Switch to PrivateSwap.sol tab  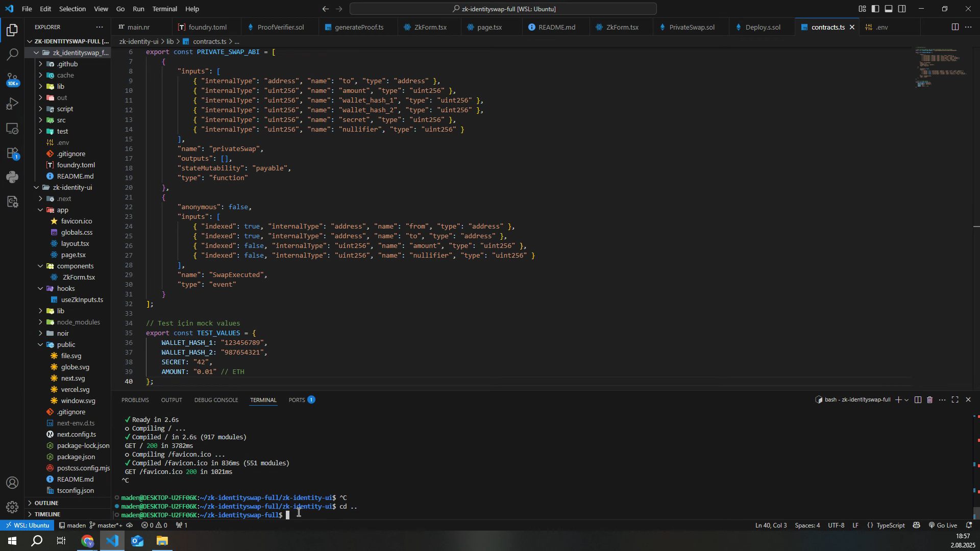coord(691,28)
